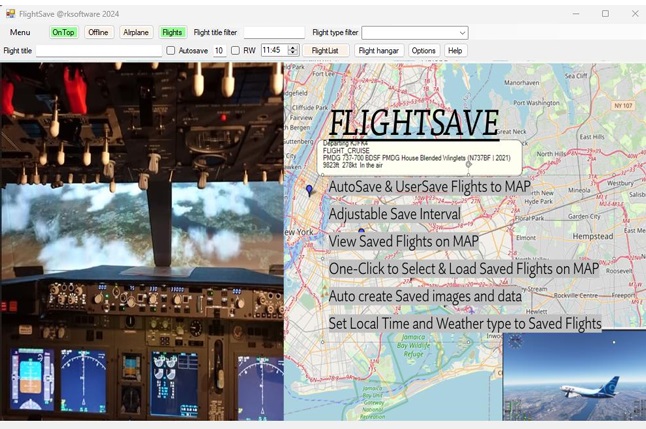Toggle the Flights button

pyautogui.click(x=172, y=32)
